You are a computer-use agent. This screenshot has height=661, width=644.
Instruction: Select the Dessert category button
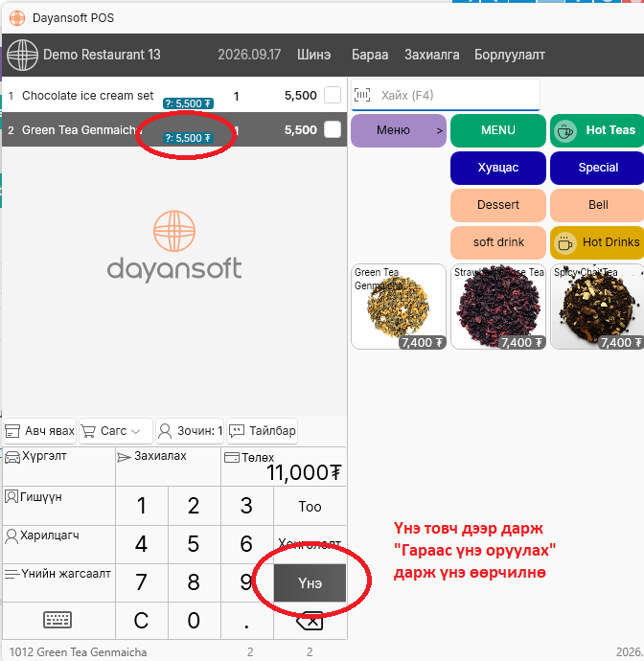tap(498, 205)
